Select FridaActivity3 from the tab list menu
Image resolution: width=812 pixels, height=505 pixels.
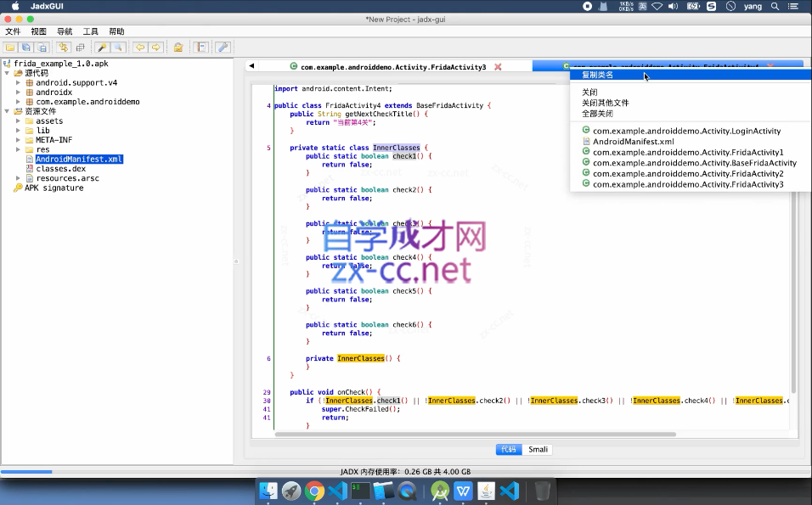pos(691,184)
